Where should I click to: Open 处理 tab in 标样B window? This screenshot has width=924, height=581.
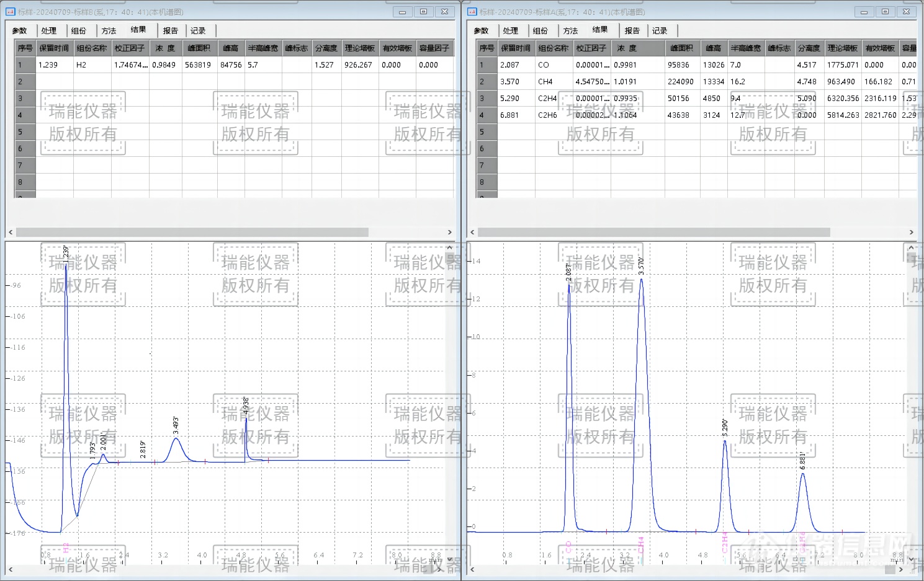pyautogui.click(x=49, y=30)
